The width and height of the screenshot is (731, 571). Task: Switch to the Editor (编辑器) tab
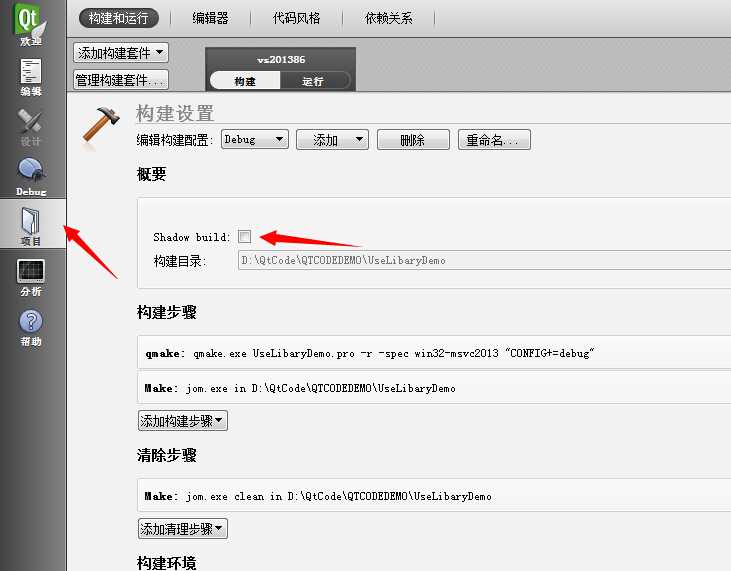(x=210, y=18)
